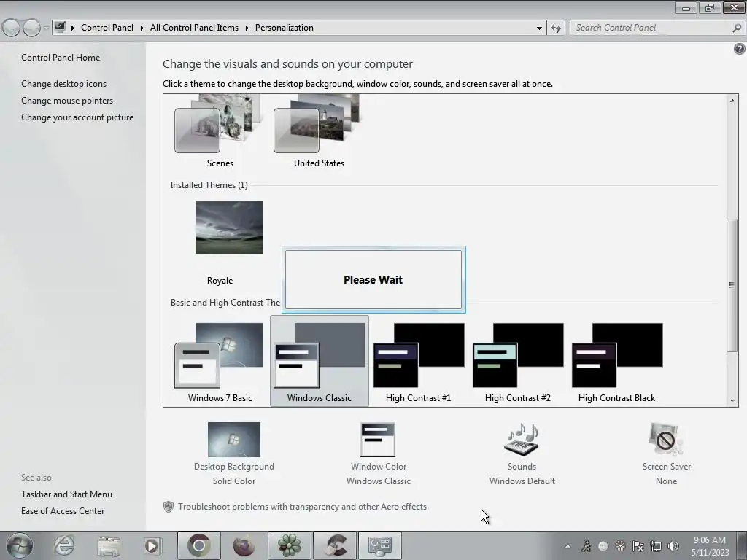Open the recent pages dropdown arrow
This screenshot has width=747, height=560.
tap(46, 28)
